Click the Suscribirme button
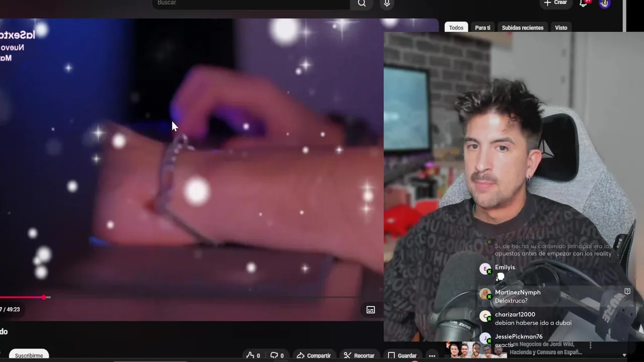Image resolution: width=644 pixels, height=362 pixels. point(29,355)
